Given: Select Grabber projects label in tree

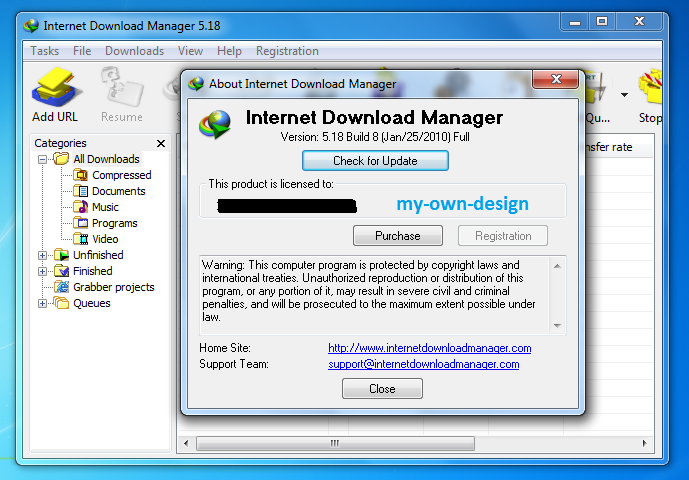Looking at the screenshot, I should [x=114, y=287].
